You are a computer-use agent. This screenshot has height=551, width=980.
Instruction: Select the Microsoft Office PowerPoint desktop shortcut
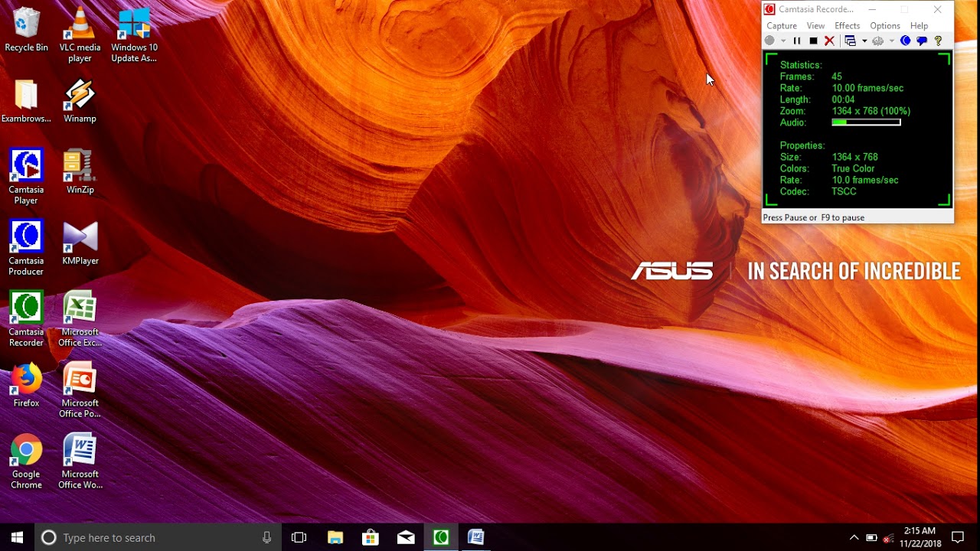(x=80, y=391)
